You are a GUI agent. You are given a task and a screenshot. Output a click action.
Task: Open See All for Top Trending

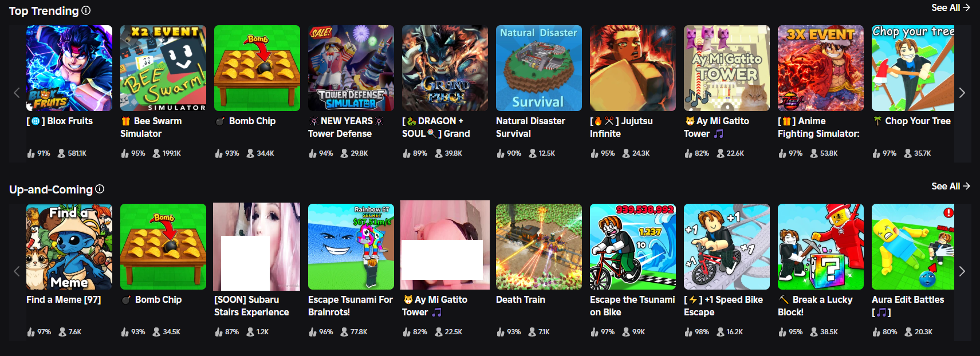coord(950,7)
